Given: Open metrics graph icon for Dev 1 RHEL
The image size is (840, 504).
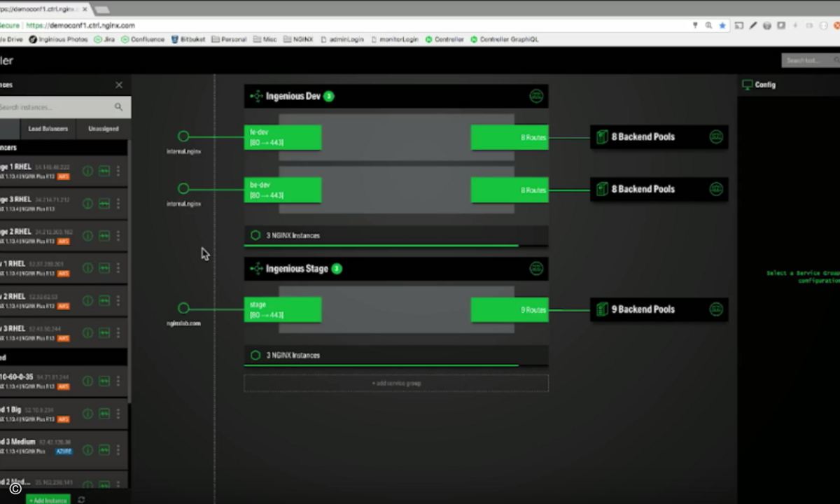Looking at the screenshot, I should pyautogui.click(x=104, y=268).
